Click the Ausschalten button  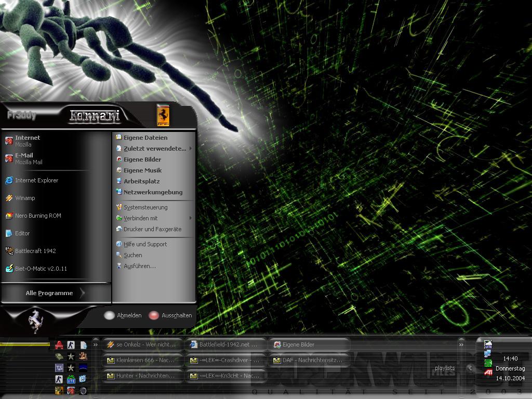170,315
